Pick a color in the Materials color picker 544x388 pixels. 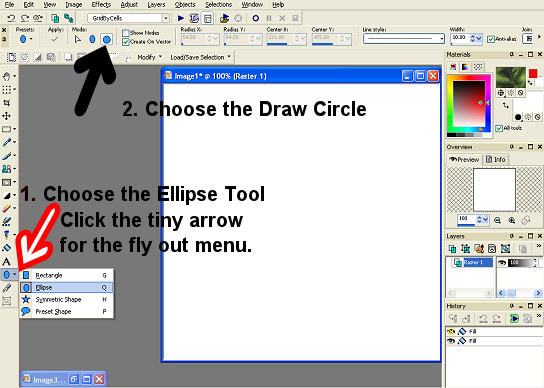click(469, 103)
